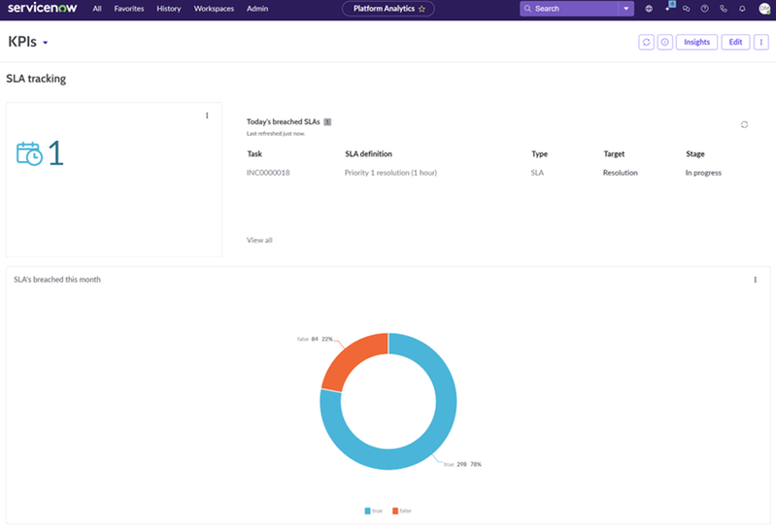
Task: Click the View all link
Action: (x=259, y=240)
